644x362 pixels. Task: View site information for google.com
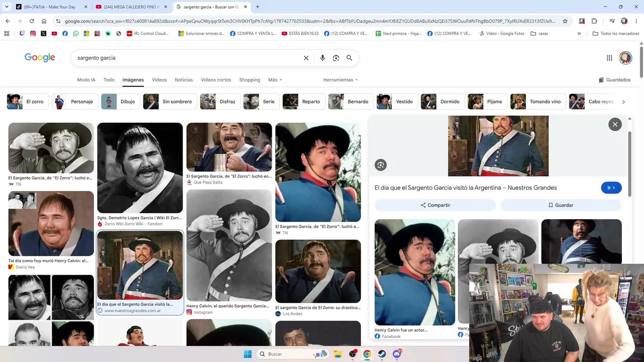point(58,21)
